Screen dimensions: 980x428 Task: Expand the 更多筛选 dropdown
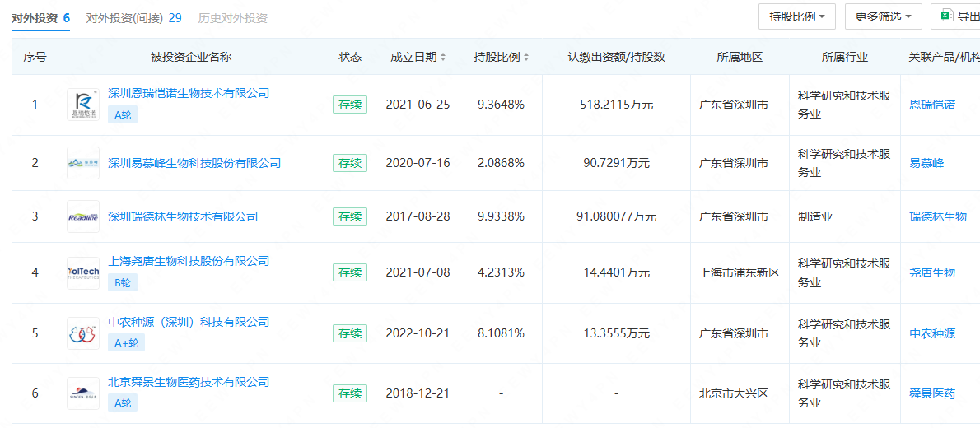coord(882,16)
